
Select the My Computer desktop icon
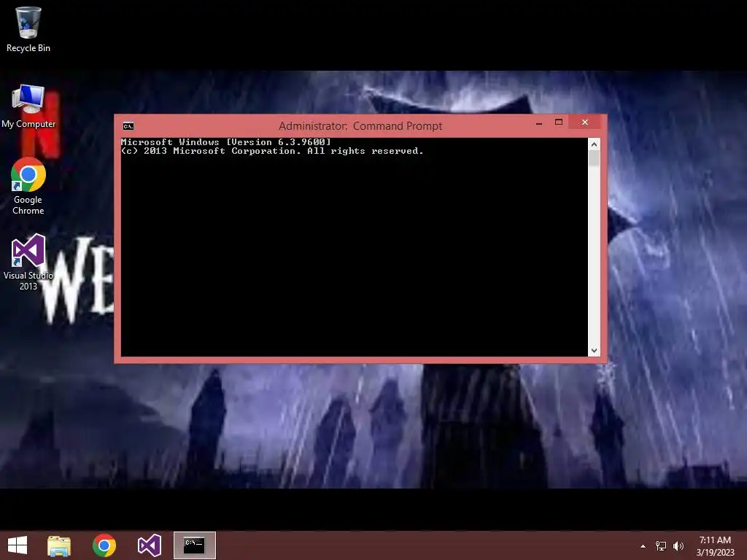(28, 106)
